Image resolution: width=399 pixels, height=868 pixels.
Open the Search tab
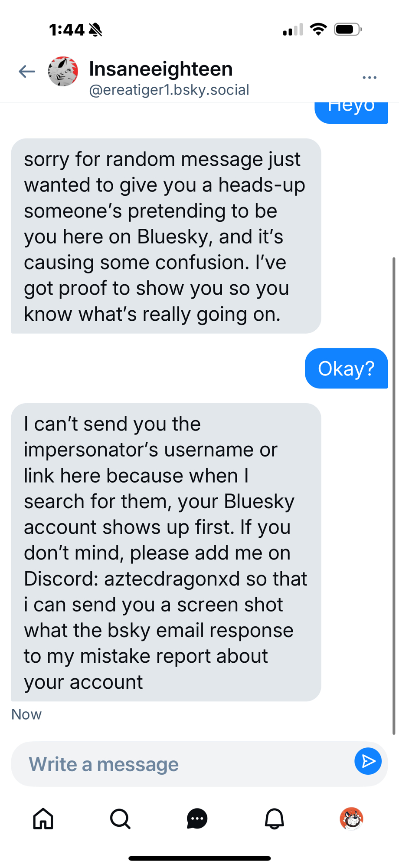coord(120,819)
